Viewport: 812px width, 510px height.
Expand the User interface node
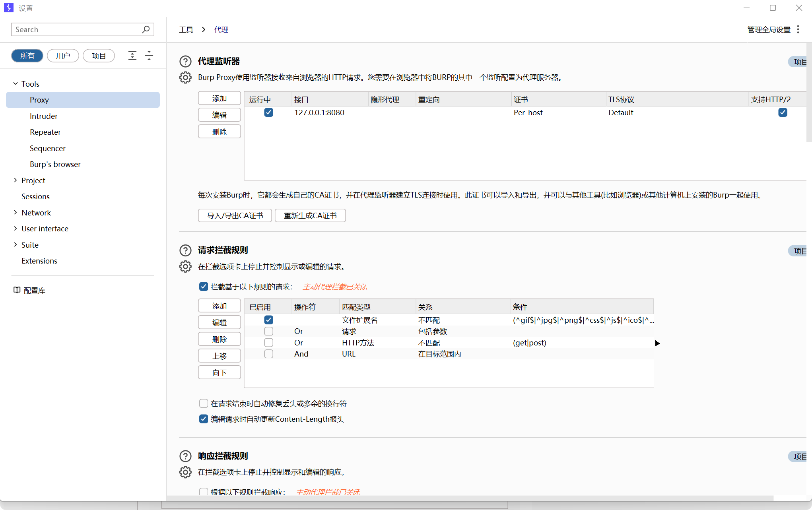pos(16,229)
